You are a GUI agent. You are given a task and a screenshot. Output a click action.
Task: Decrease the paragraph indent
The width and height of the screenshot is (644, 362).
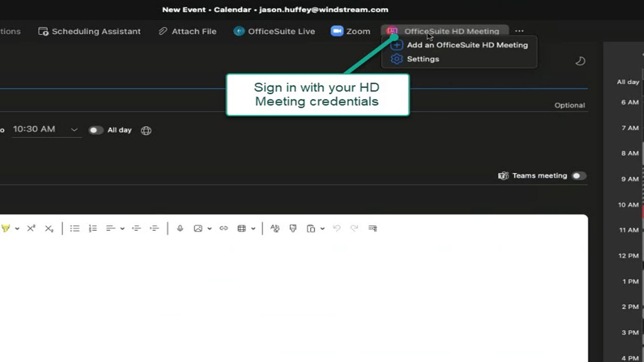(136, 229)
